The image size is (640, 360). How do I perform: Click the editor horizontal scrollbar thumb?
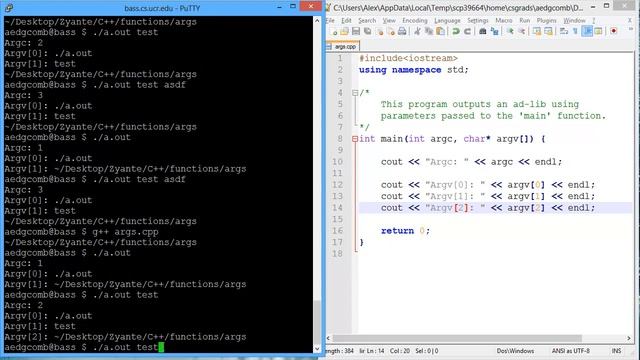[x=457, y=338]
